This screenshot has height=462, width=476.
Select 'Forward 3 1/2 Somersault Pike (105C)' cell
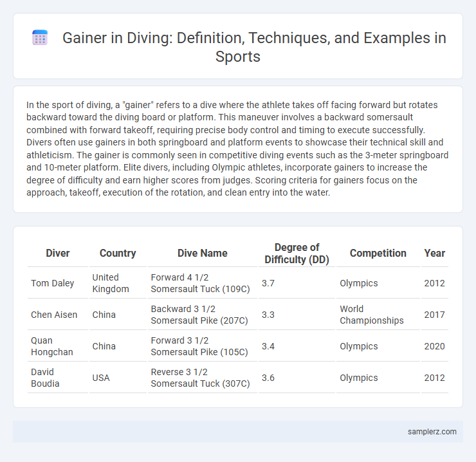click(203, 346)
